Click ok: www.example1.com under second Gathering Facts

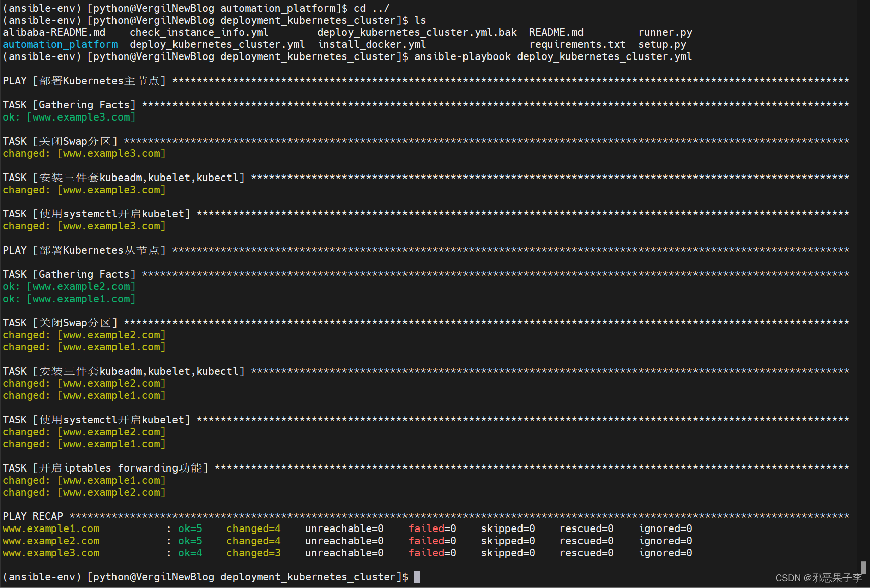coord(69,299)
